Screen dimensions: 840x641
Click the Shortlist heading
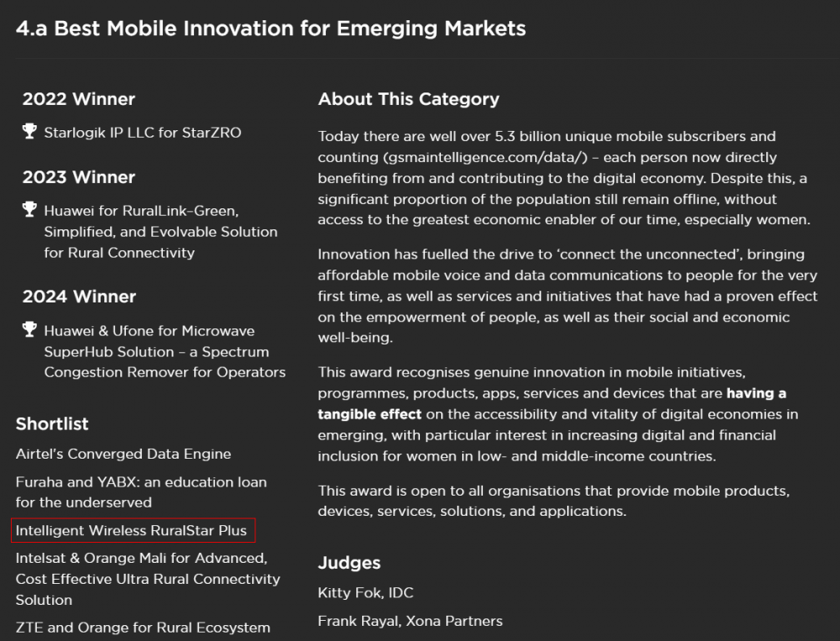tap(52, 424)
